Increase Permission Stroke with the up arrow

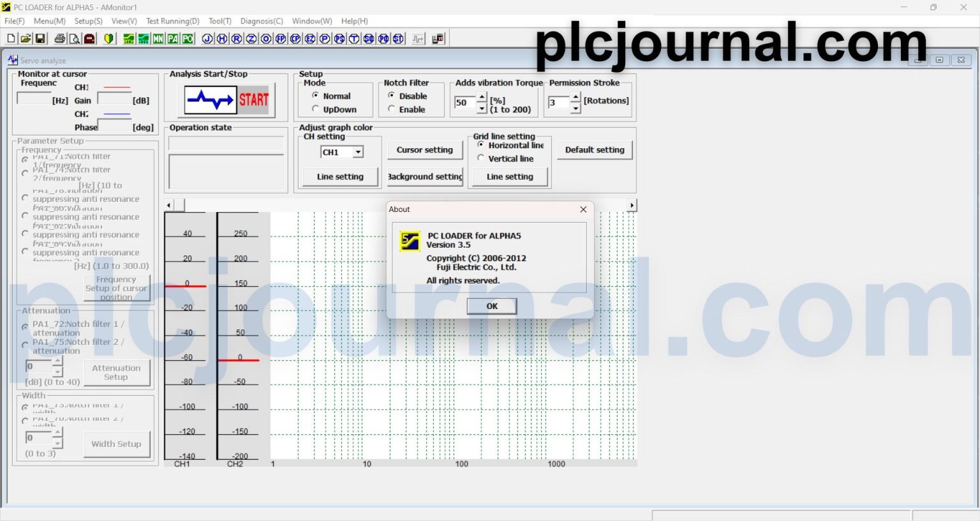tap(575, 98)
